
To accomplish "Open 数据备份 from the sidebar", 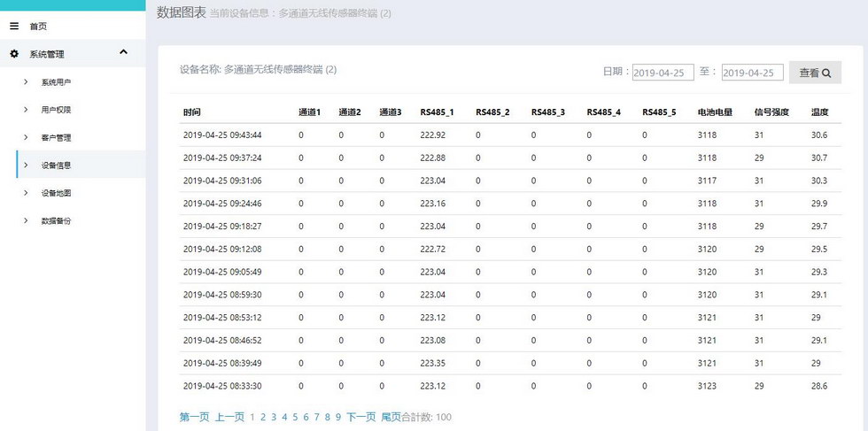I will click(x=56, y=220).
